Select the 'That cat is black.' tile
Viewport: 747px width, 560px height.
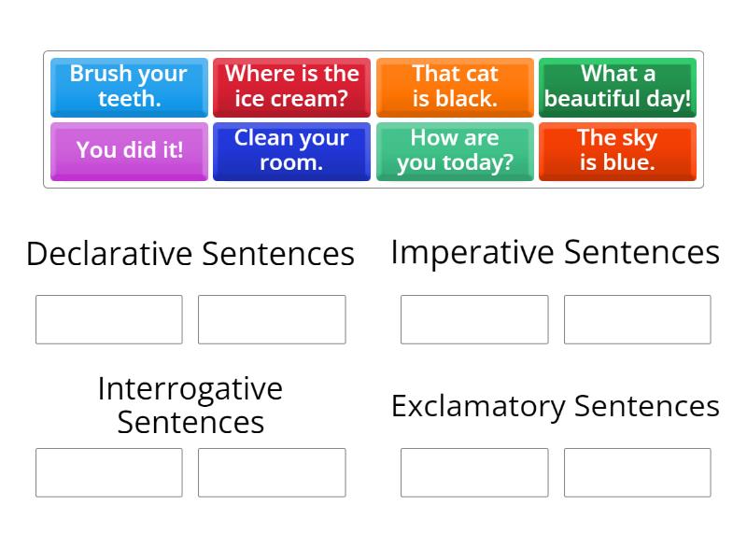pyautogui.click(x=455, y=87)
